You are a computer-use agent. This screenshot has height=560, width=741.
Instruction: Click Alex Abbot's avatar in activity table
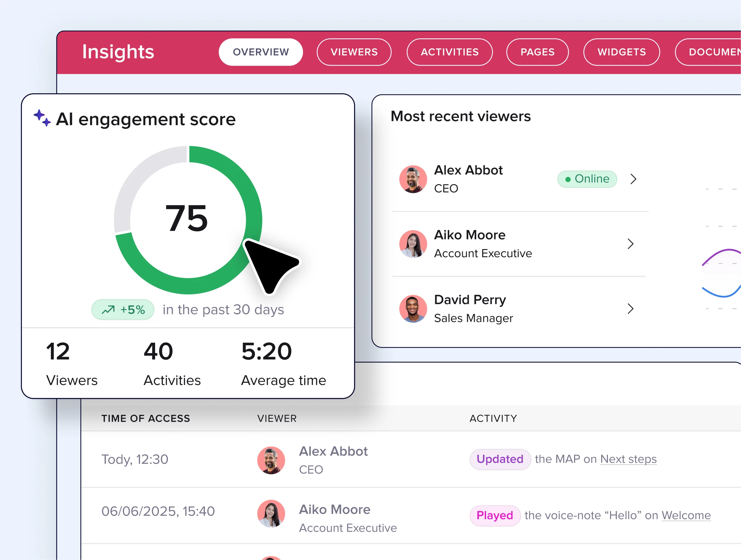pyautogui.click(x=271, y=460)
